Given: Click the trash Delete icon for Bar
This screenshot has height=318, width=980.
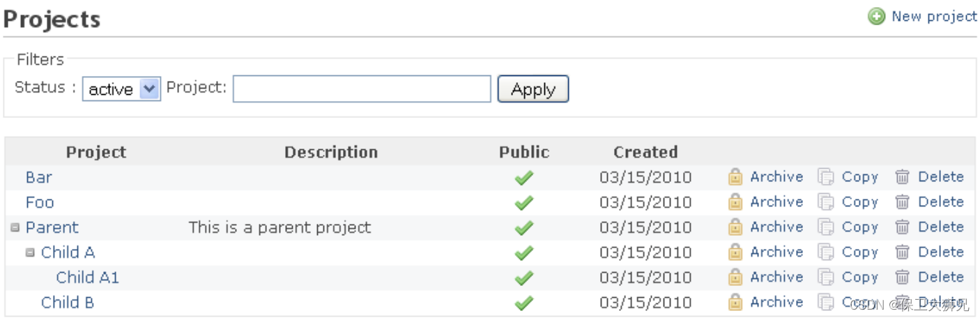Looking at the screenshot, I should 902,177.
